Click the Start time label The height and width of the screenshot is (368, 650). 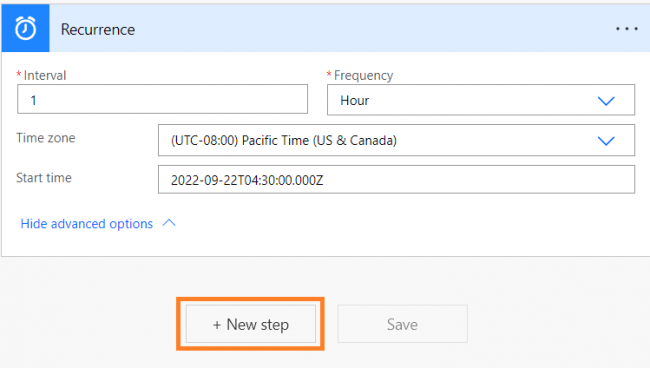click(x=44, y=178)
